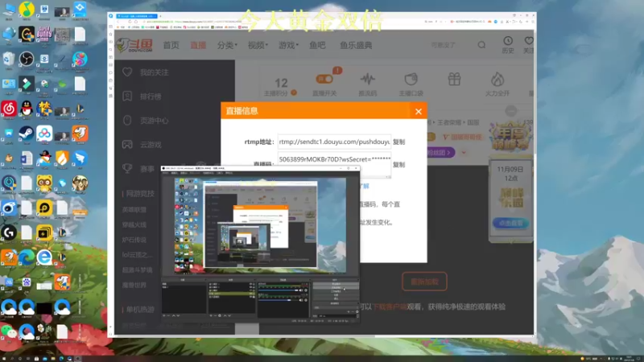The width and height of the screenshot is (644, 362).
Task: Go to the 首页 home tab
Action: pos(171,45)
